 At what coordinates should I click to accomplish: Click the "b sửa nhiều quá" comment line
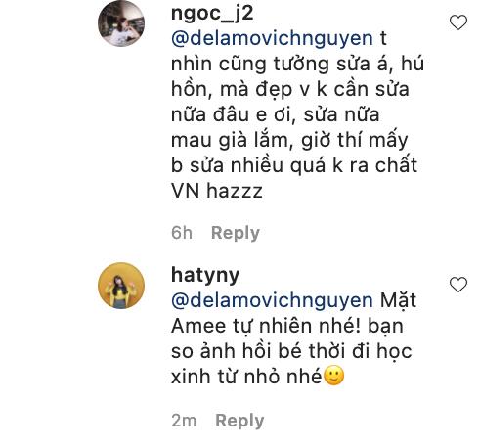(x=294, y=165)
